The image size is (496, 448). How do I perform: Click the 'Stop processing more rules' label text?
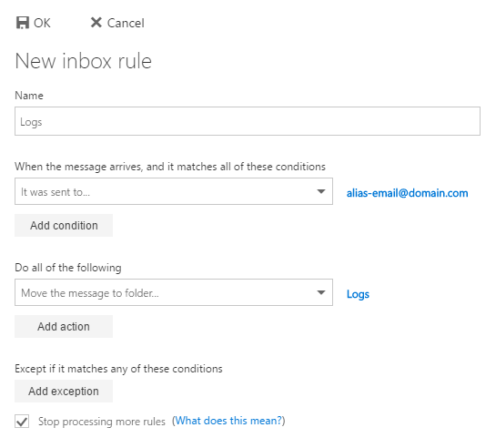coord(102,422)
